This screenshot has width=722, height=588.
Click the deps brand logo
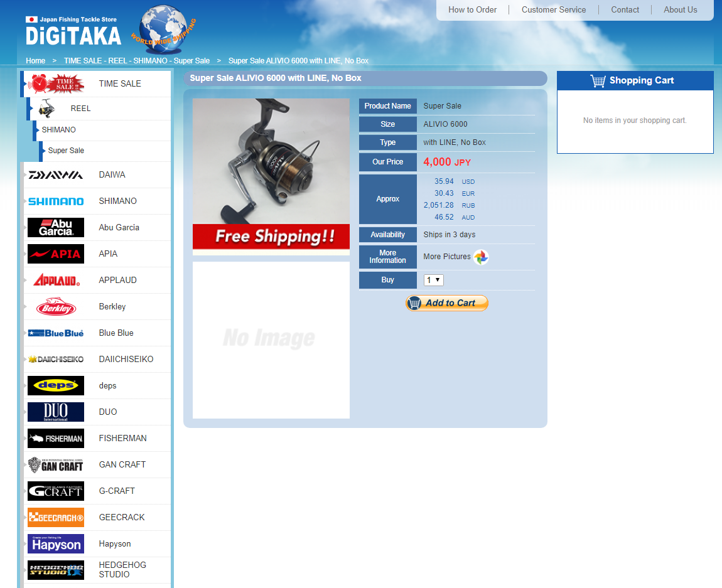[56, 385]
